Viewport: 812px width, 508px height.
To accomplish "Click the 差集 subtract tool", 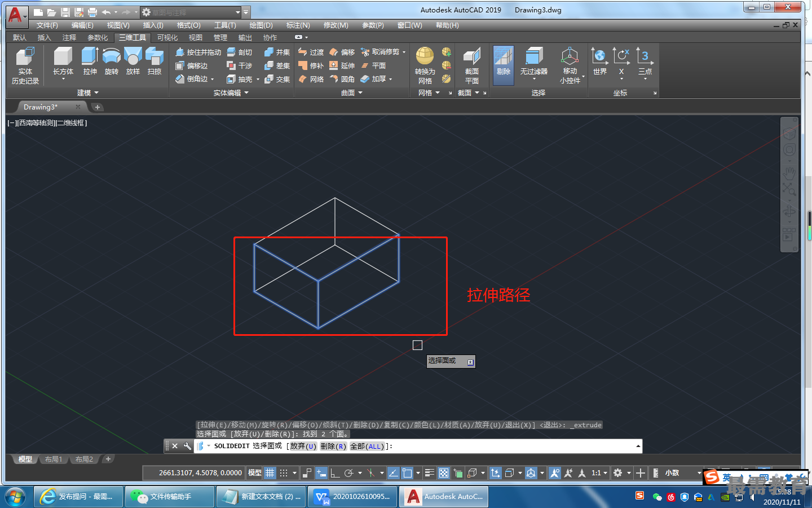I will pos(277,65).
